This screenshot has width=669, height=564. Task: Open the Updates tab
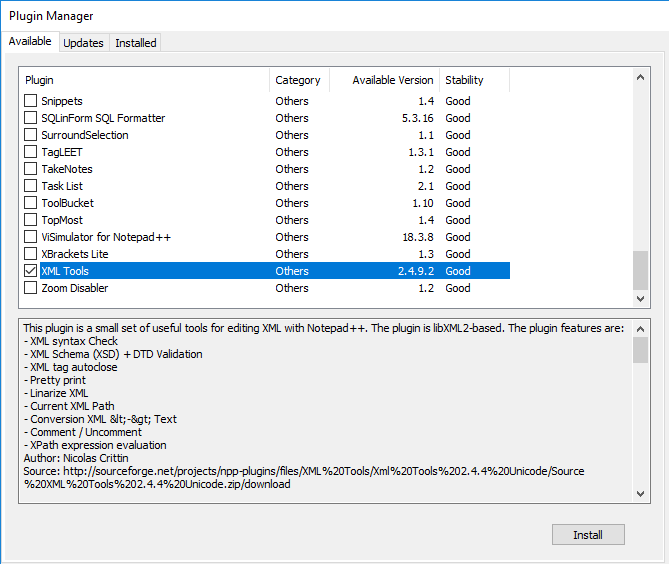[84, 43]
